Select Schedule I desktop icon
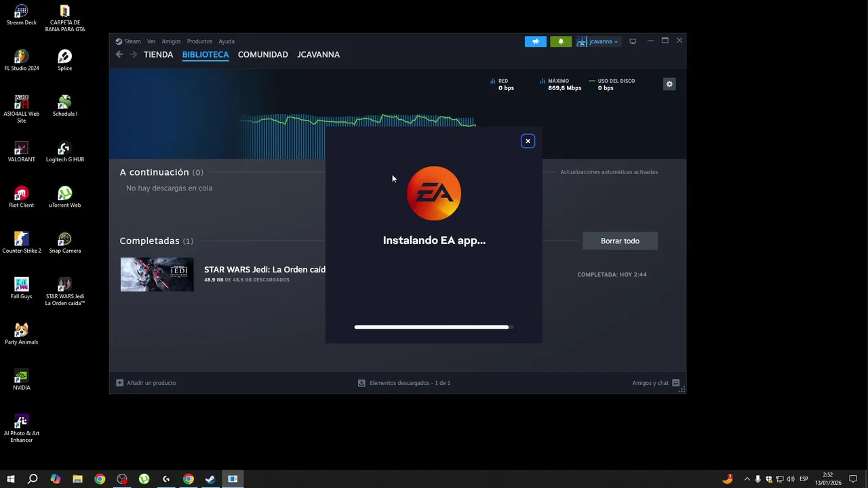 [x=64, y=106]
